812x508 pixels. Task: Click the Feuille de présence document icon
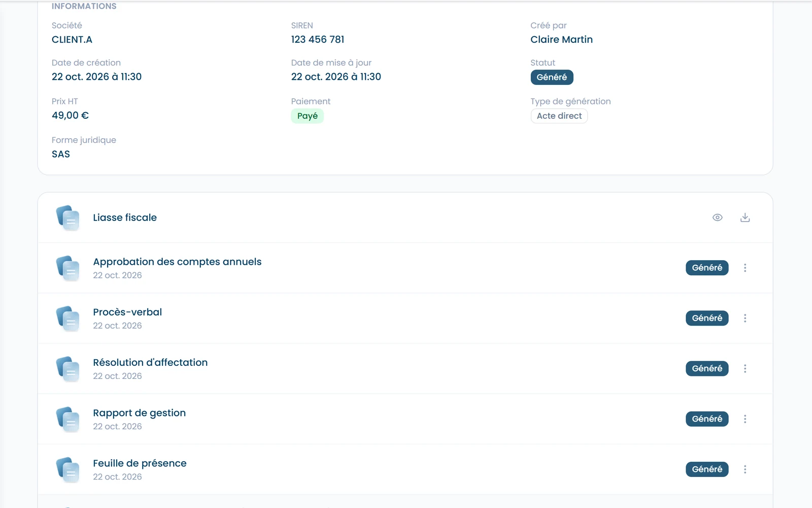tap(68, 469)
